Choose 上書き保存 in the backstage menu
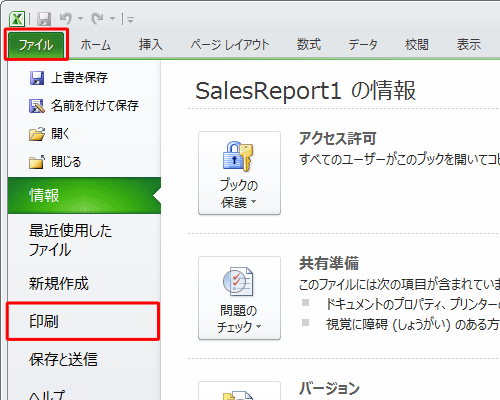Viewport: 500px width, 400px height. tap(84, 78)
